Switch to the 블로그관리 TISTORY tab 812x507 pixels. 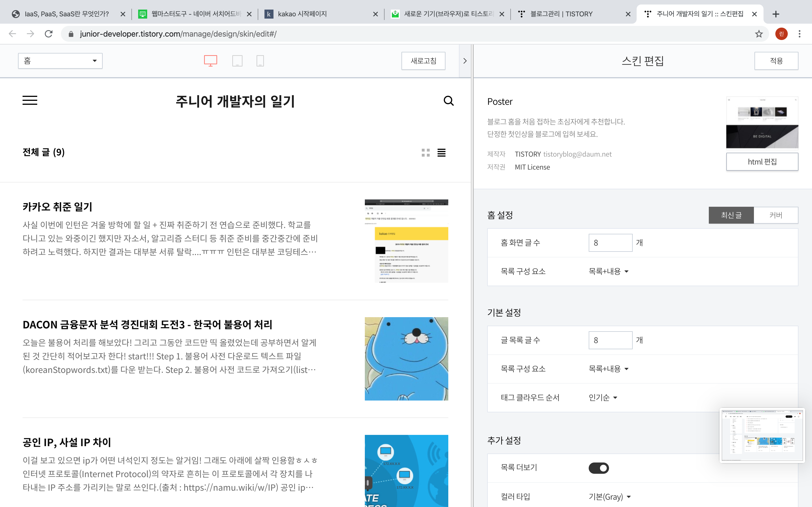point(561,14)
